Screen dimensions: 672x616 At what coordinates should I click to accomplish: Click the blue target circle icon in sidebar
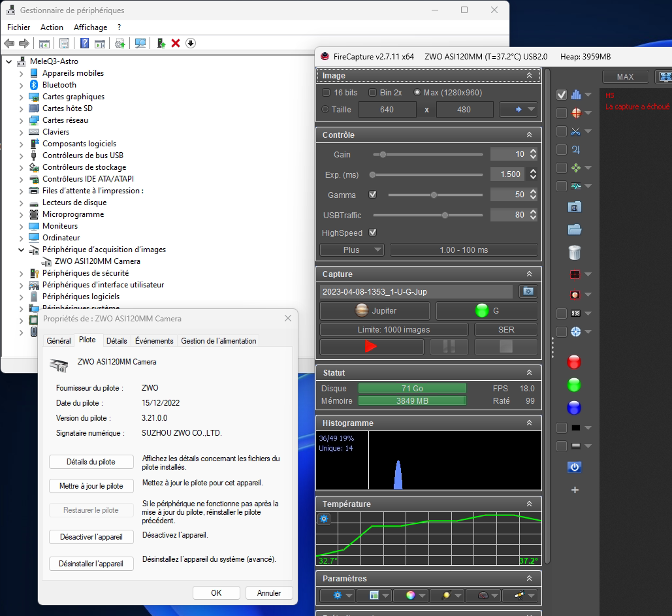(x=575, y=332)
